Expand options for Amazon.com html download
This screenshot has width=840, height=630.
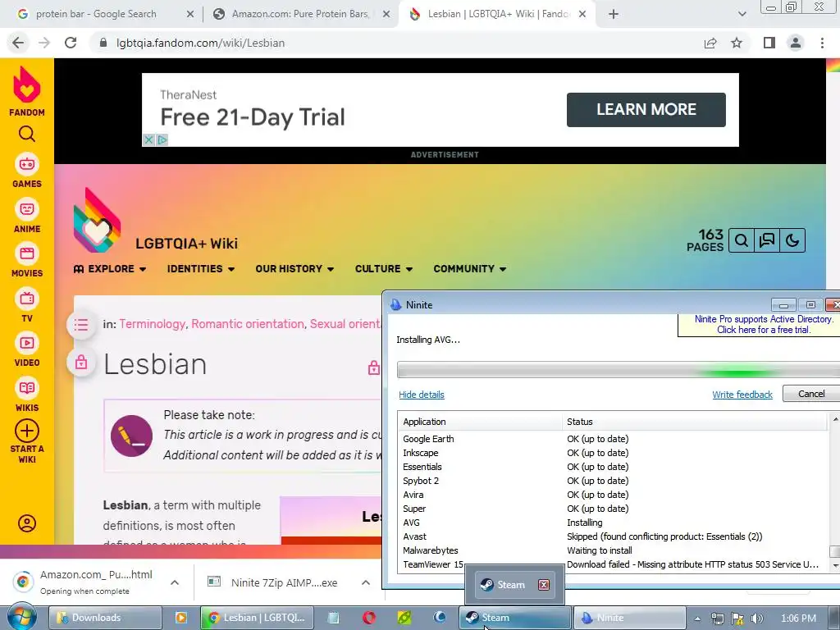coord(175,582)
